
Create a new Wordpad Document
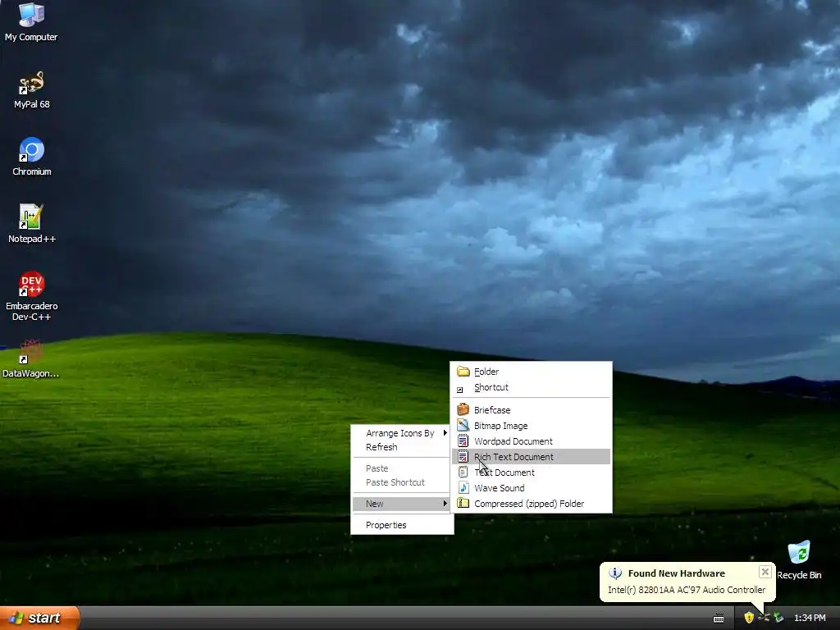click(531, 441)
